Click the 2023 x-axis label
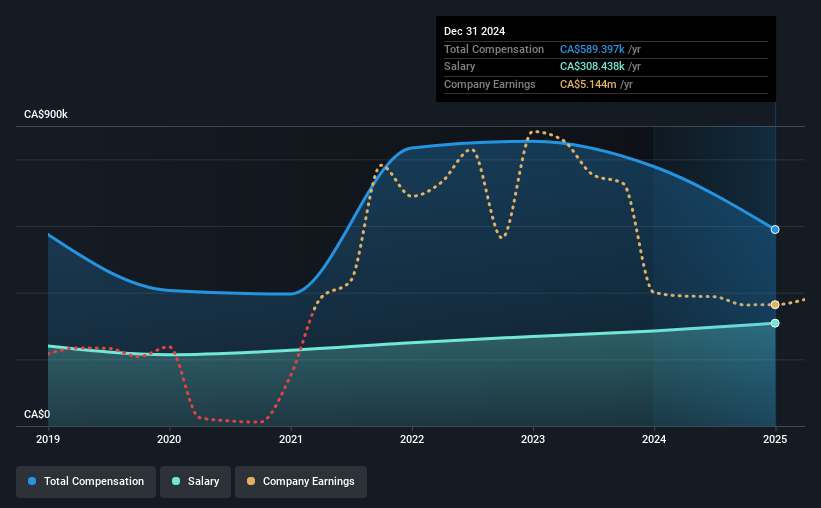This screenshot has width=821, height=508. (533, 439)
